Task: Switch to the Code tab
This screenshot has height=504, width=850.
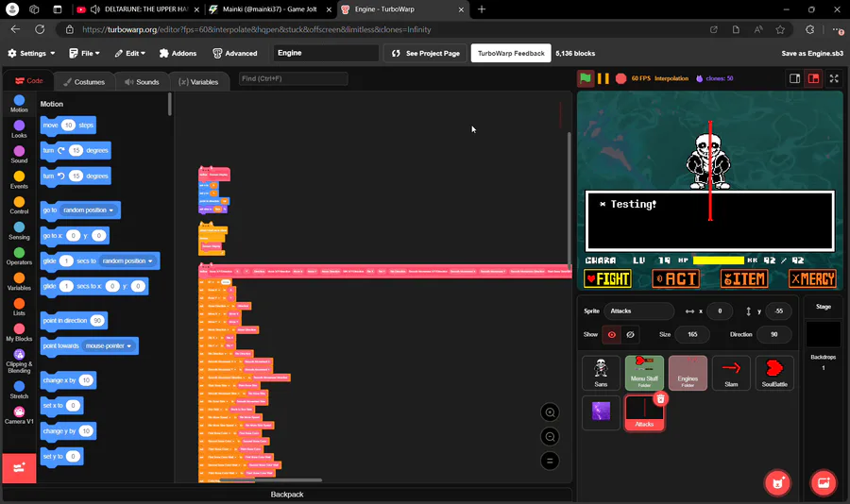Action: point(29,81)
